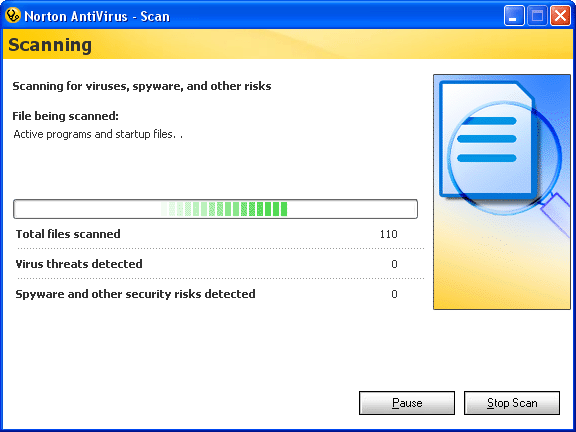
Task: Click the Stop Scan button
Action: (x=512, y=403)
